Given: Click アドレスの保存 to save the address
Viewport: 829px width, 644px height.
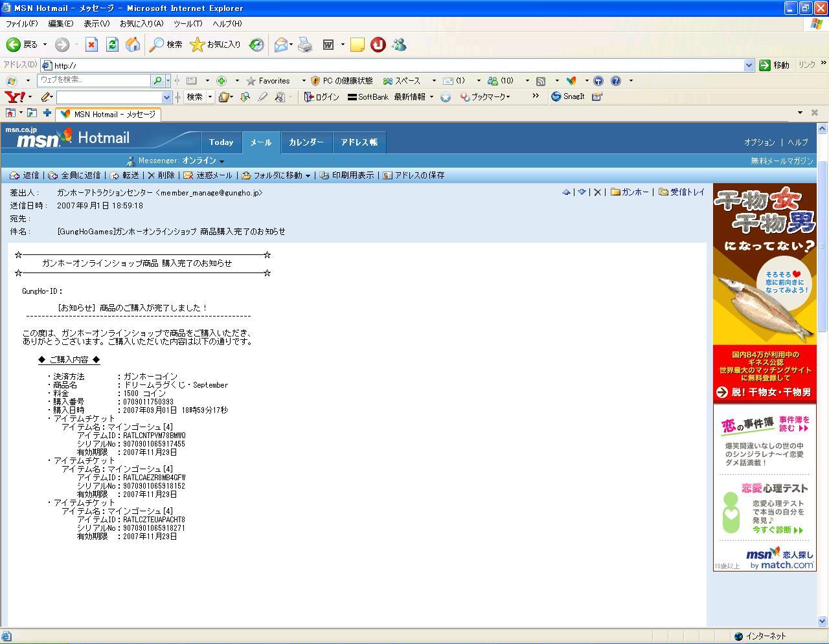Looking at the screenshot, I should tap(414, 175).
